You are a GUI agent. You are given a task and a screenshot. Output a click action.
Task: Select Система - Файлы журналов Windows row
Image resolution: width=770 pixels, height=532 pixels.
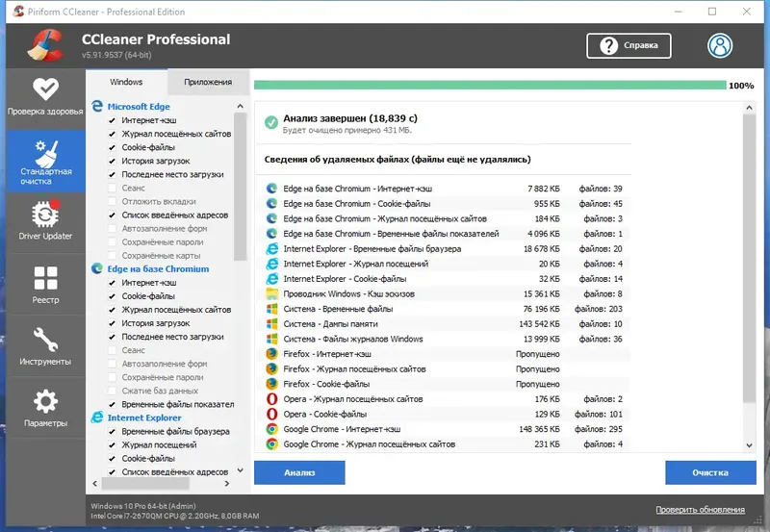445,340
